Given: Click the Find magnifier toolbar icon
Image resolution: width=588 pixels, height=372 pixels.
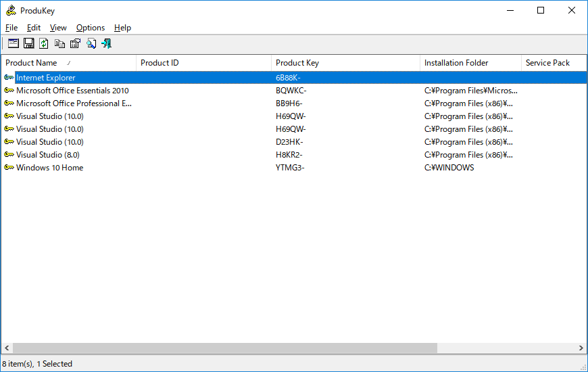Looking at the screenshot, I should click(x=91, y=43).
